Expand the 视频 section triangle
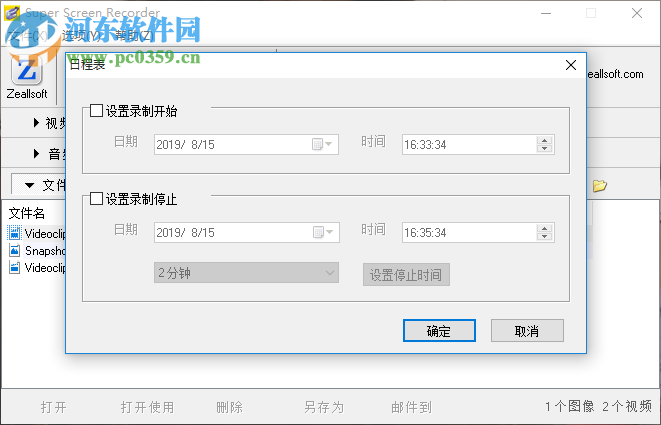The image size is (661, 425). point(36,123)
